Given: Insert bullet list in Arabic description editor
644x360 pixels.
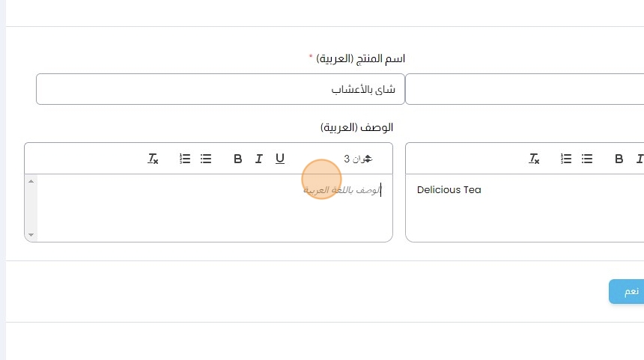Looking at the screenshot, I should (207, 159).
